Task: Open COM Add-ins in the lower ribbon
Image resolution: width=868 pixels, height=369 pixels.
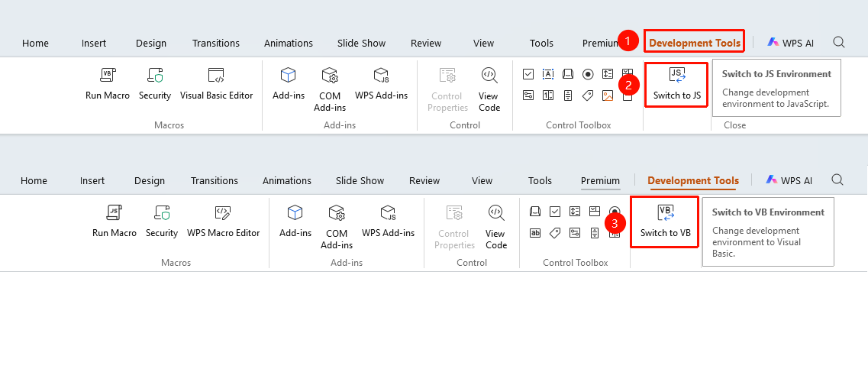Action: (337, 227)
